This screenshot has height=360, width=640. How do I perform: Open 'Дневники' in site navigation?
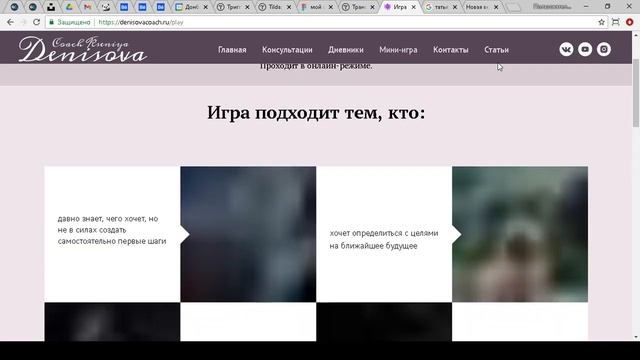click(x=346, y=50)
